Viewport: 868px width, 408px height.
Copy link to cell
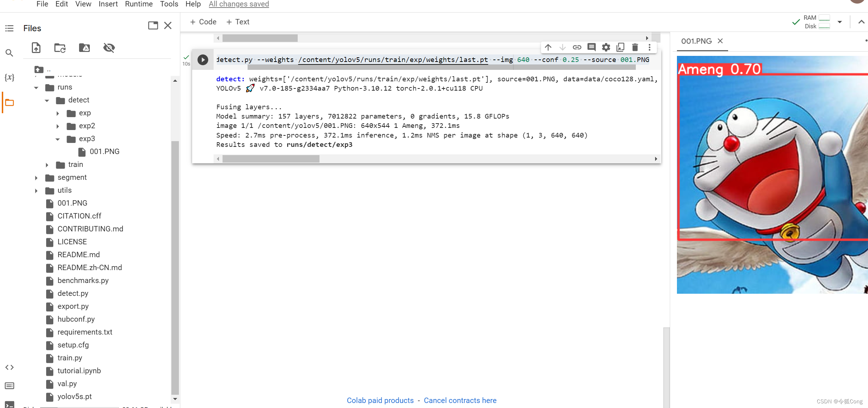[x=577, y=47]
